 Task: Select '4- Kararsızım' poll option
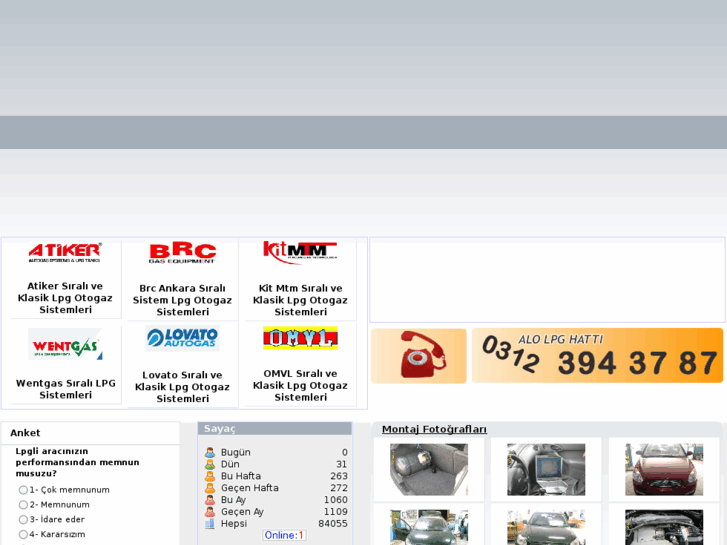pos(23,534)
